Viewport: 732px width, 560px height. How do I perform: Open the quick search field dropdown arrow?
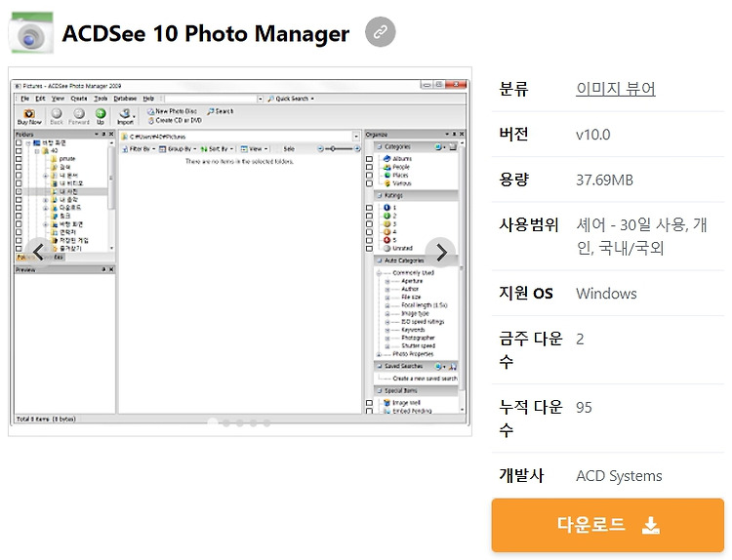(260, 99)
